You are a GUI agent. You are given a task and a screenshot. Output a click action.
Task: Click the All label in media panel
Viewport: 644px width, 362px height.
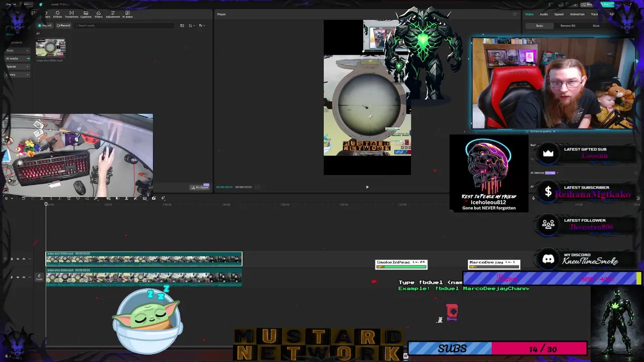(x=37, y=33)
